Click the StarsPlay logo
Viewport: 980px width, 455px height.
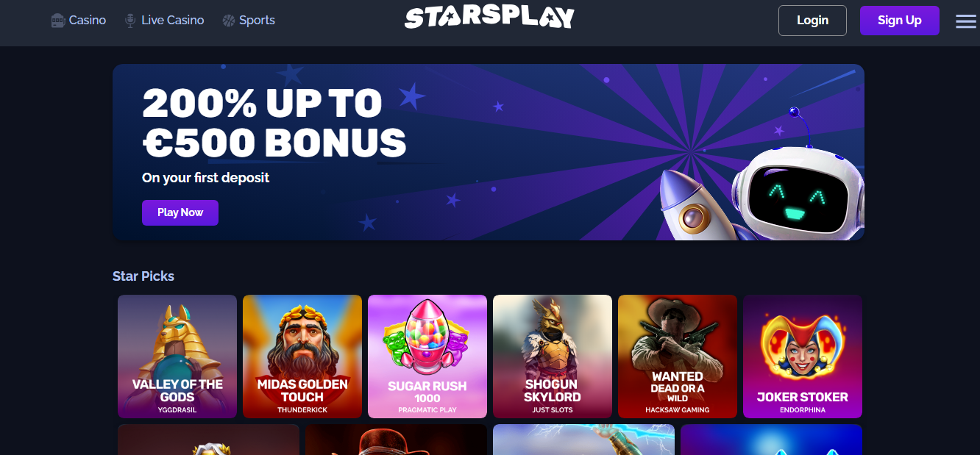coord(489,18)
